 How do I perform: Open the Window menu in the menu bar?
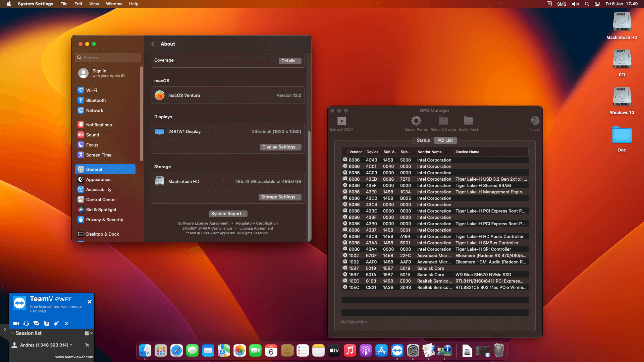pyautogui.click(x=114, y=4)
